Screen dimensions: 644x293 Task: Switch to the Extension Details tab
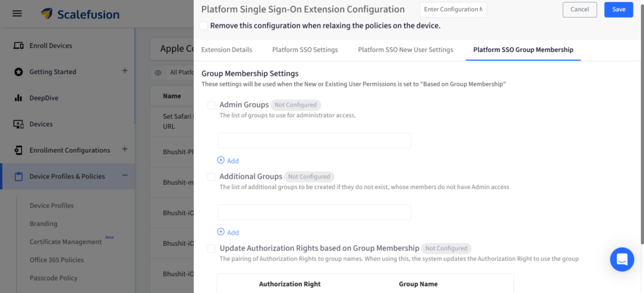tap(226, 50)
